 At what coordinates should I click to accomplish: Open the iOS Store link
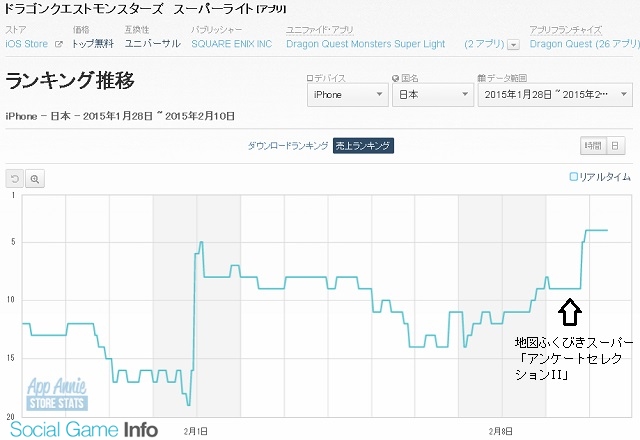(29, 44)
